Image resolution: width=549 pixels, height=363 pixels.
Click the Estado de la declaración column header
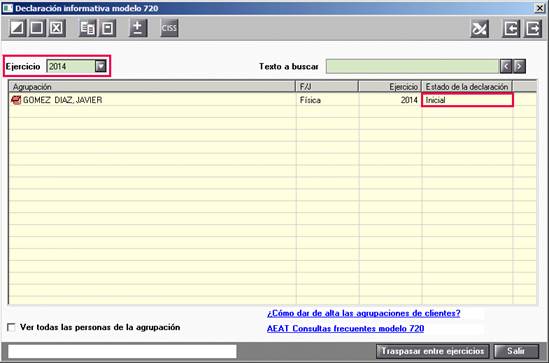tap(467, 87)
